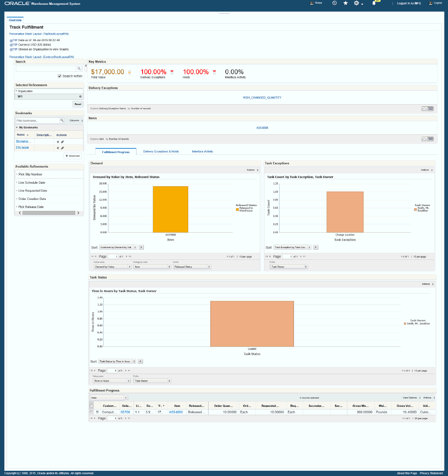Go to last page in Task Status chart

click(x=129, y=371)
